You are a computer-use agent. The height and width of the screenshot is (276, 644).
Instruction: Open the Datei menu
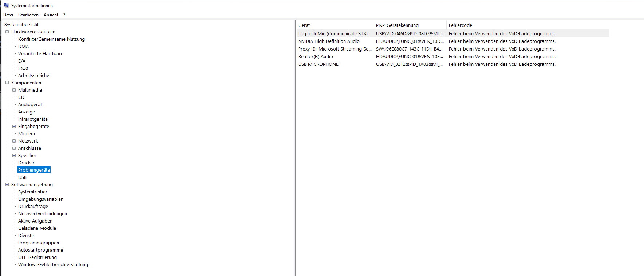pos(8,15)
